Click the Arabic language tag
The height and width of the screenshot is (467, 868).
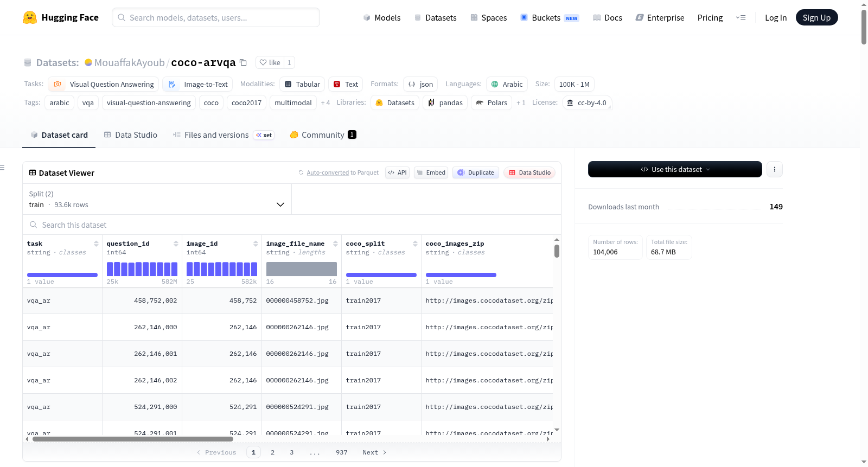coord(507,84)
